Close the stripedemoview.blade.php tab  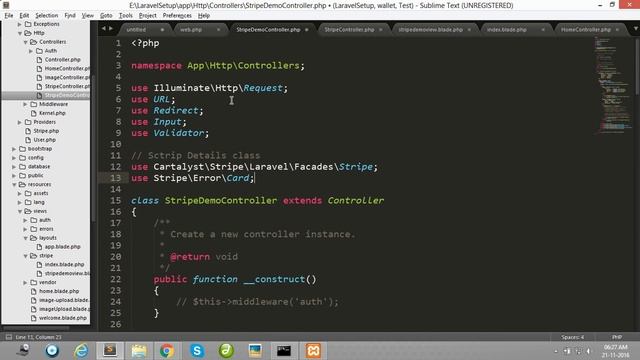(x=469, y=30)
